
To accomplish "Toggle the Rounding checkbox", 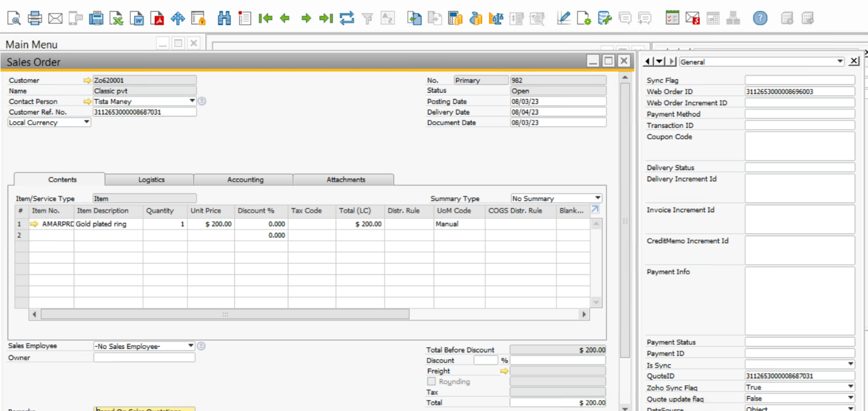I will click(431, 381).
